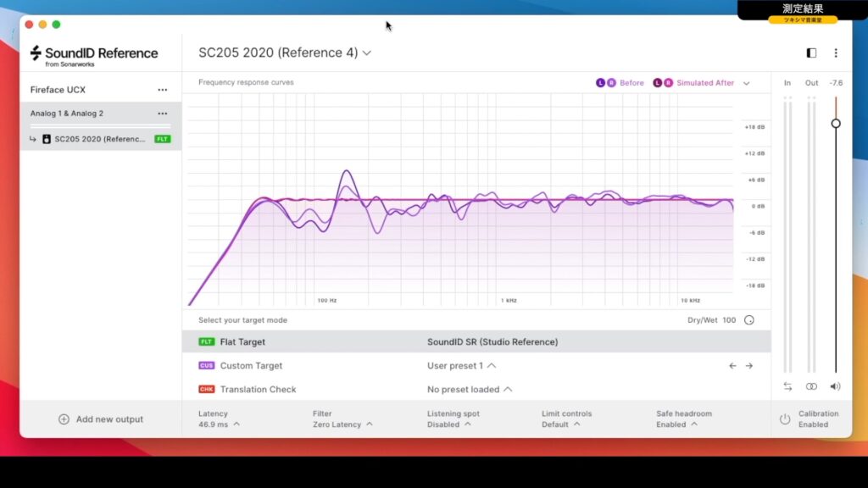Toggle Before right channel curve

611,83
